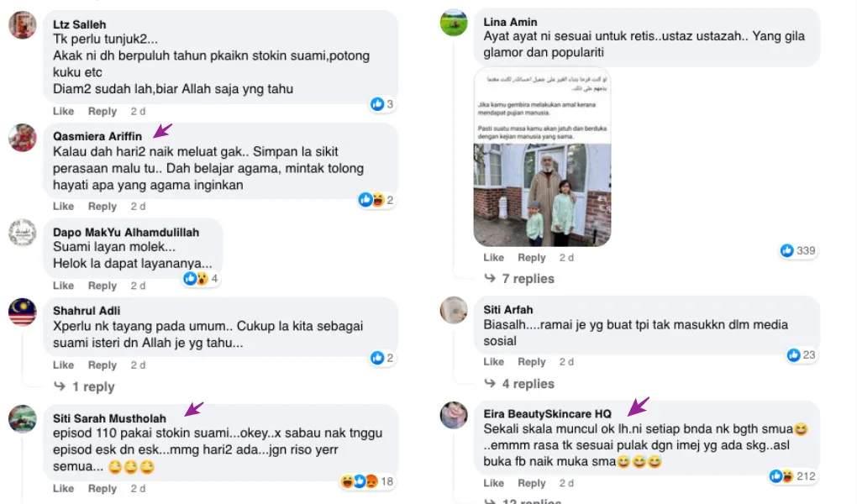Click reaction icons on Lina Amin's comment

tap(798, 250)
